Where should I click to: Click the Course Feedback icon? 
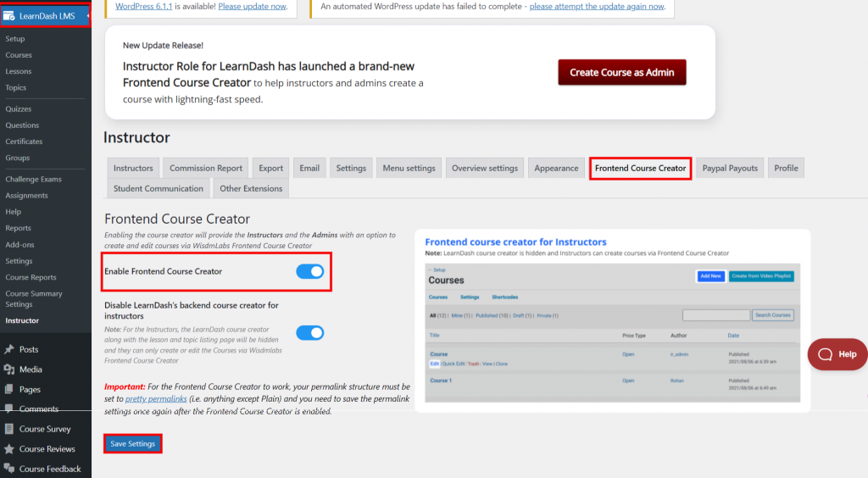coord(8,469)
